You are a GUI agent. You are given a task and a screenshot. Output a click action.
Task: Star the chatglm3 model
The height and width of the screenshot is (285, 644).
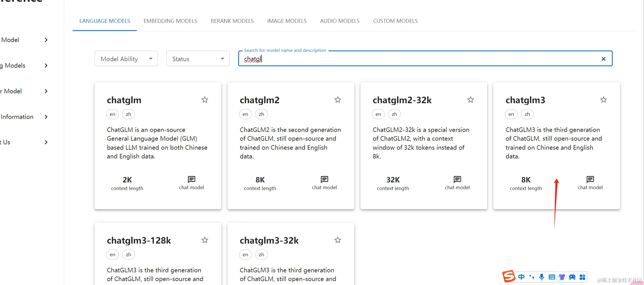[603, 100]
